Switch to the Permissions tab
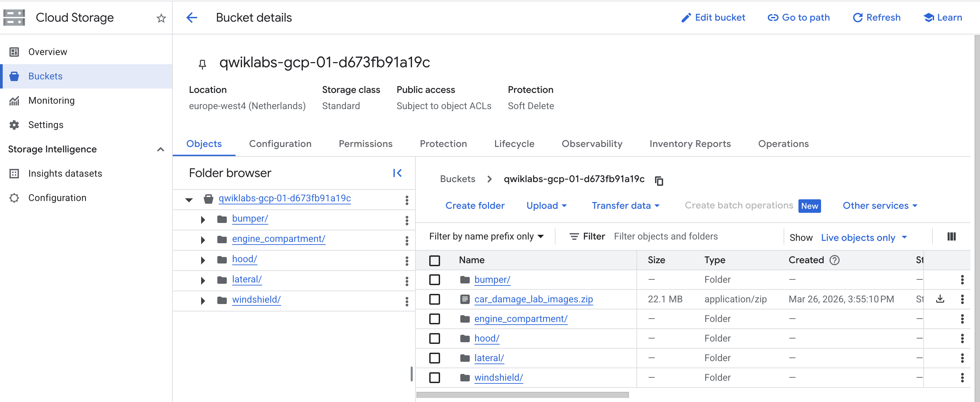 coord(365,144)
